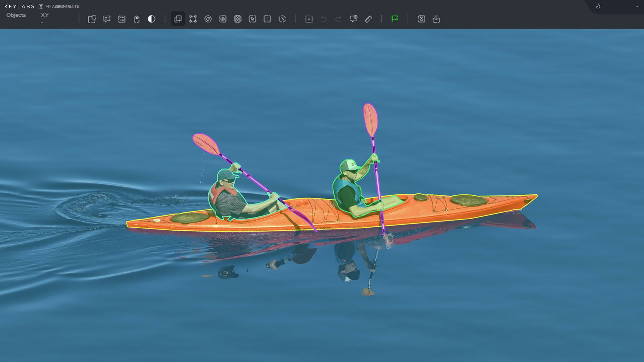Viewport: 644px width, 362px height.
Task: Toggle the green flag status indicator
Action: [395, 19]
